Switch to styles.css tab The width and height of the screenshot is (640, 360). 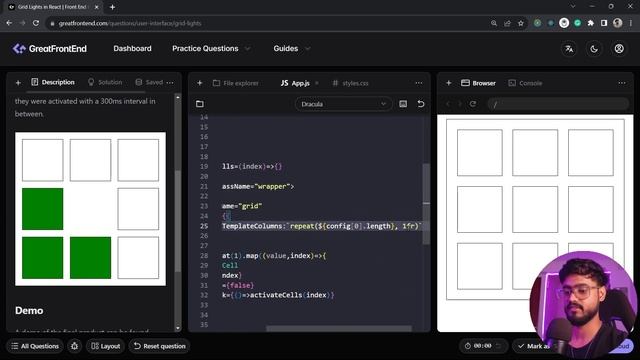[x=351, y=83]
